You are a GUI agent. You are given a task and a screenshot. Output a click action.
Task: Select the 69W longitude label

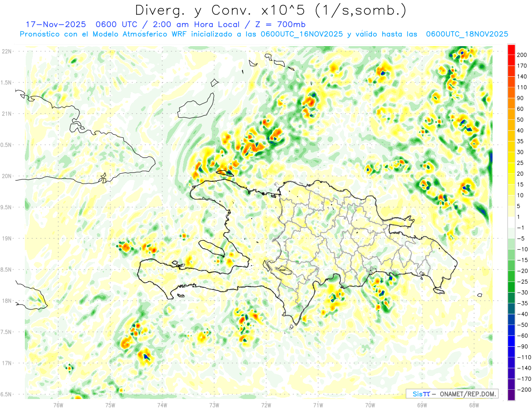pos(422,404)
